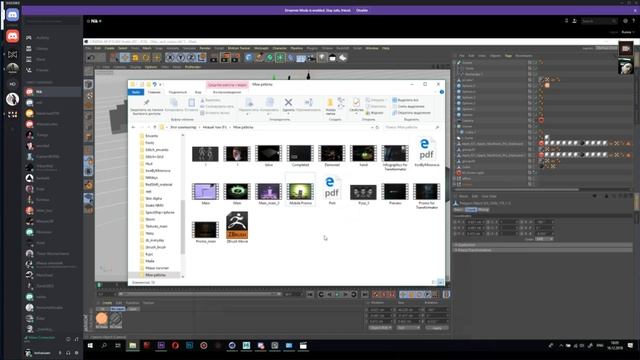Viewport: 640px width, 360px height.
Task: Open the red Discord server icon
Action: (12, 36)
